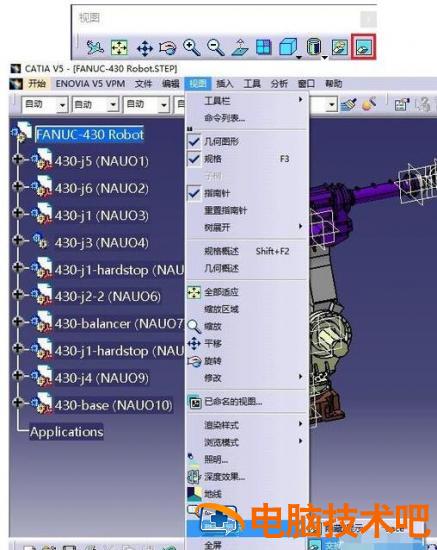
Task: Choose 缩放 with magnifier icon
Action: (247, 326)
